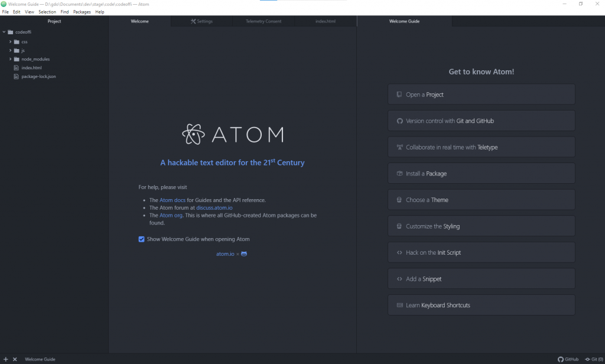The height and width of the screenshot is (364, 605).
Task: Click the index.html file icon in tree
Action: [16, 67]
